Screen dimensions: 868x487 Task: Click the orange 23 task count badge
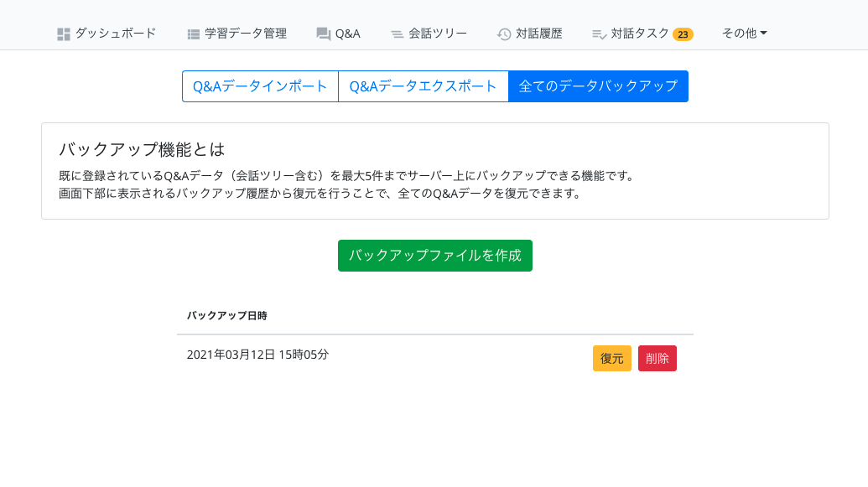point(683,34)
